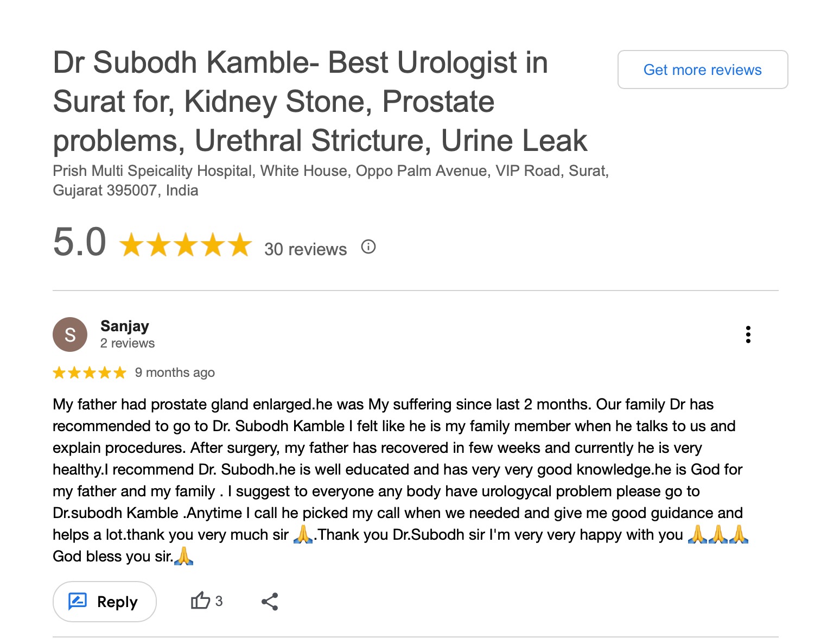Reply to Sanjay's review
This screenshot has height=644, width=840.
click(104, 601)
